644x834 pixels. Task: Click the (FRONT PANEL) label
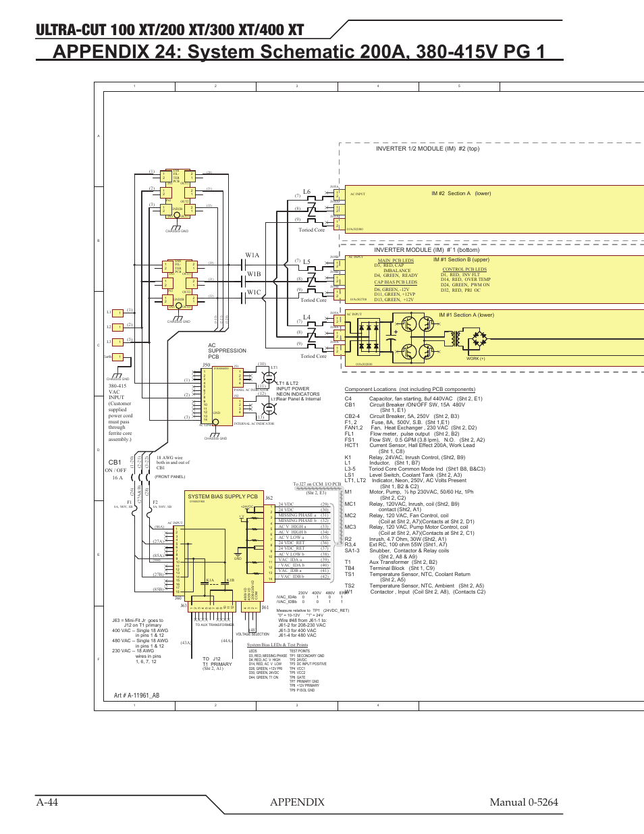tap(169, 477)
